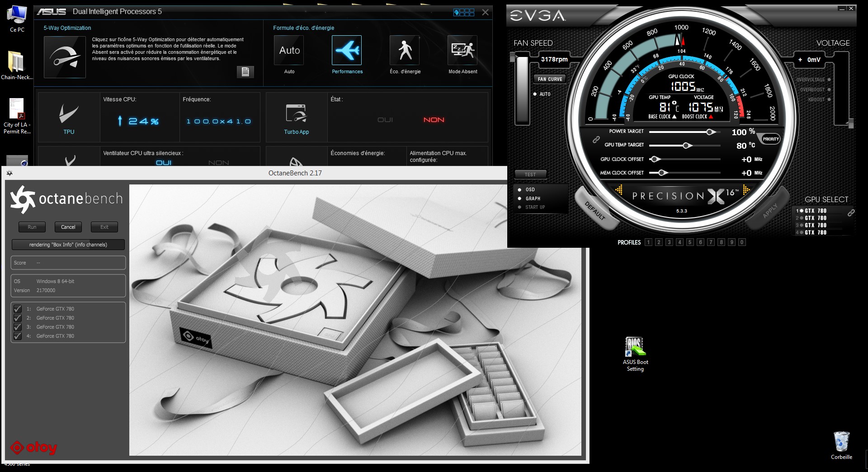
Task: Select GPU 3 GTX 780 in GPU Select
Action: [811, 225]
